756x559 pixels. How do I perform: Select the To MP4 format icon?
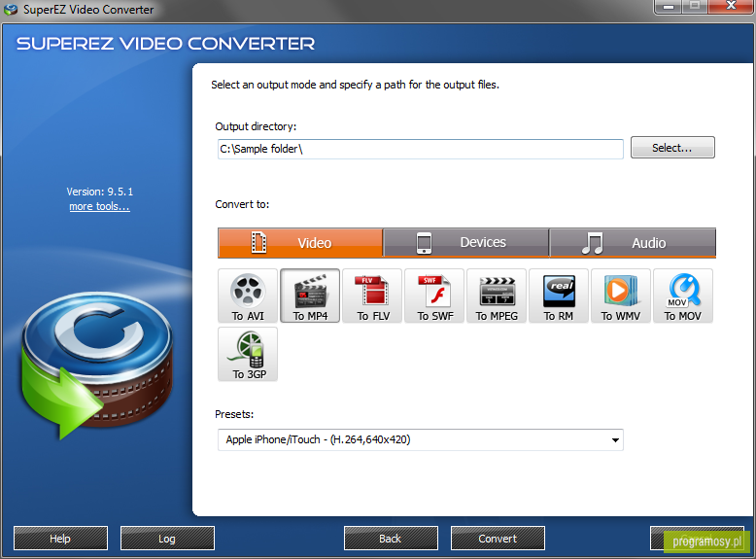[310, 296]
